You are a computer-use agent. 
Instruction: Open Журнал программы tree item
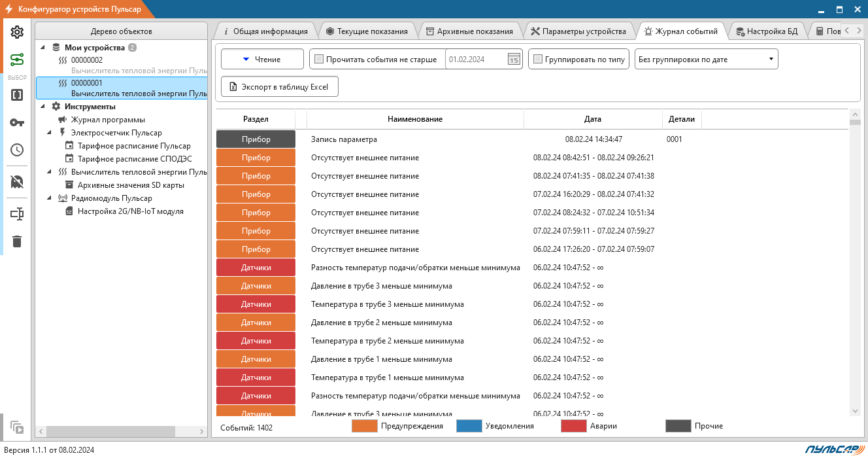pos(108,120)
